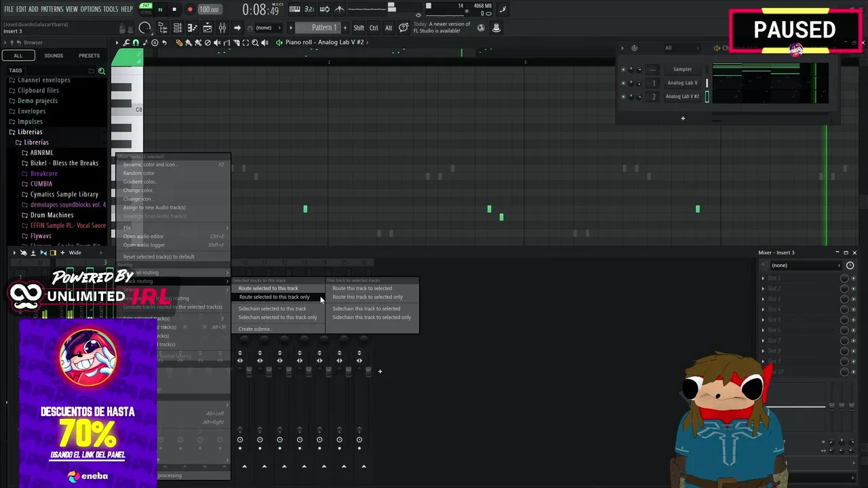The height and width of the screenshot is (488, 868).
Task: Click the headphones icon beside (none) selector
Action: [x=250, y=28]
